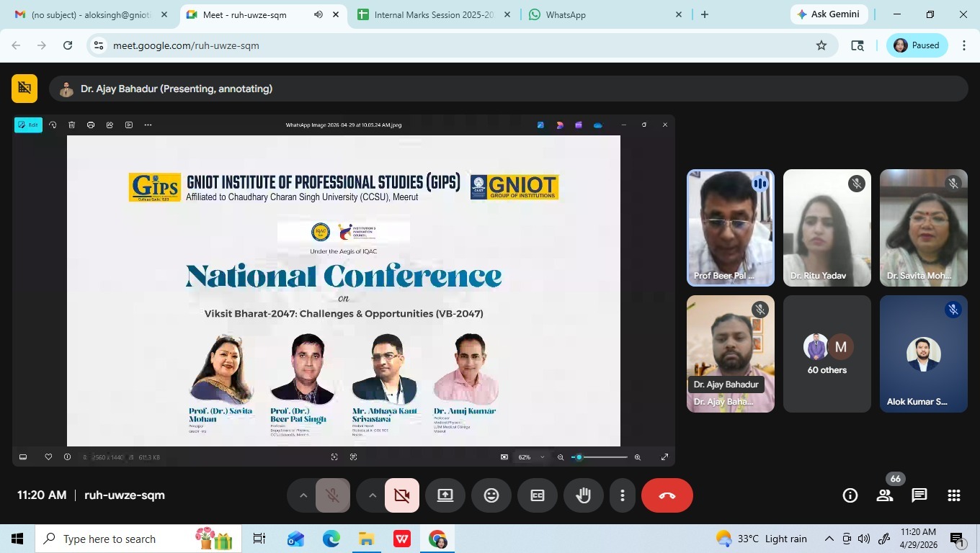Click the OneDrive cloud icon in photo viewer
This screenshot has width=980, height=553.
597,125
